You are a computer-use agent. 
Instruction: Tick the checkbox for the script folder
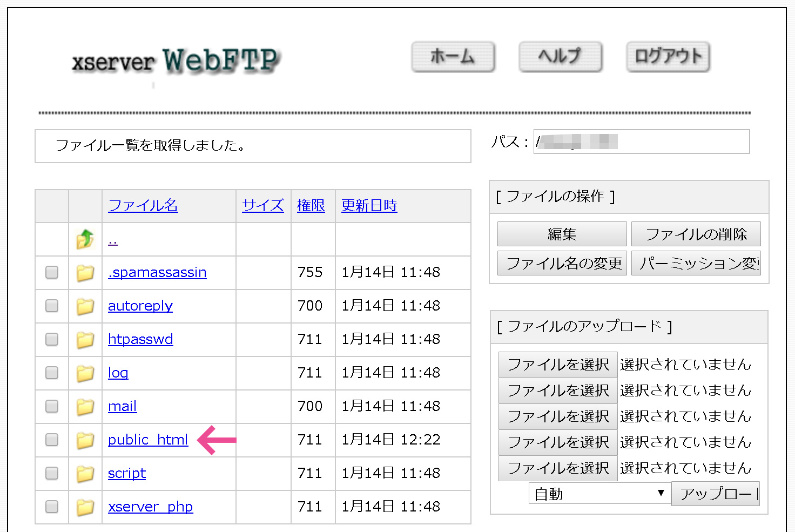[52, 473]
